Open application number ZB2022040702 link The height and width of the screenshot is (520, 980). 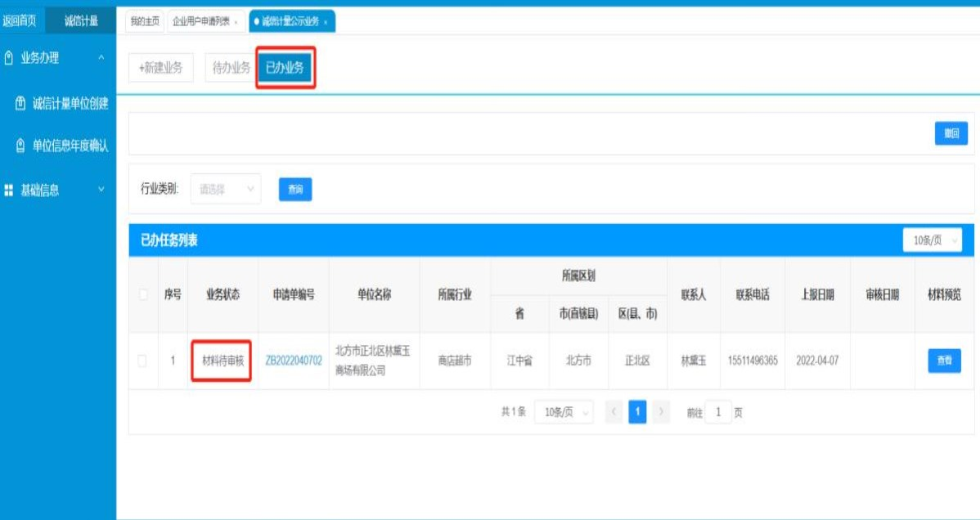[294, 361]
